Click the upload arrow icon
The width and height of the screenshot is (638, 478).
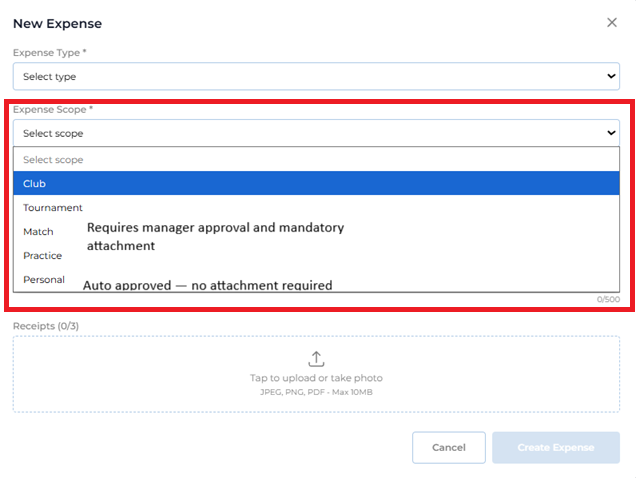point(316,359)
